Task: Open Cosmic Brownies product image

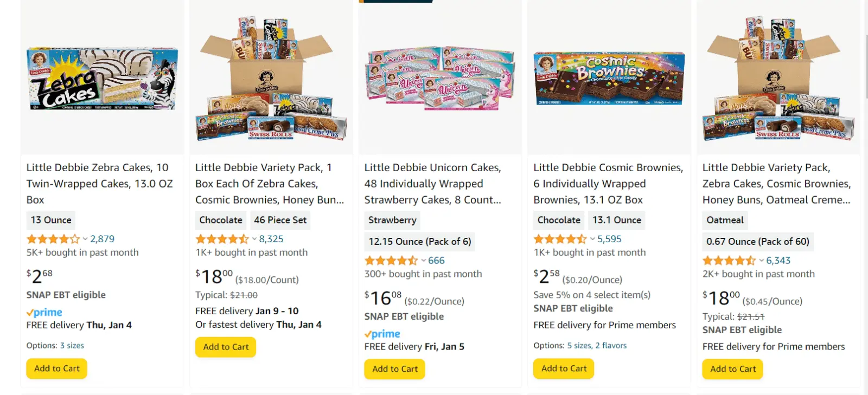Action: (x=609, y=79)
